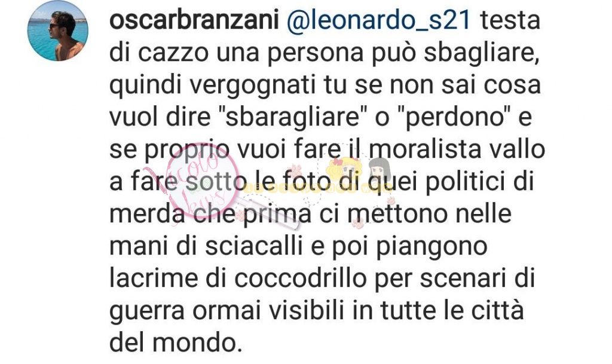The image size is (612, 364).
Task: Open the @leonardo_s21 mention
Action: (x=378, y=20)
